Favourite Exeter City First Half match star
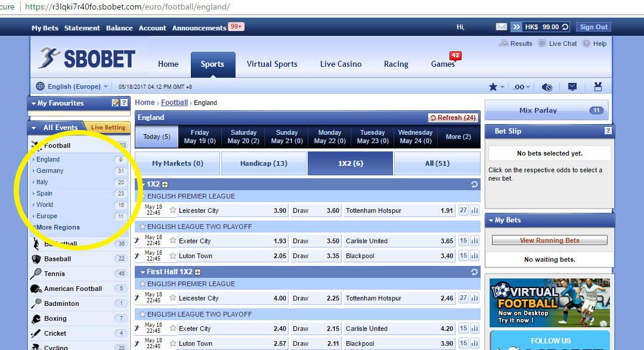Image resolution: width=644 pixels, height=350 pixels. (x=173, y=328)
